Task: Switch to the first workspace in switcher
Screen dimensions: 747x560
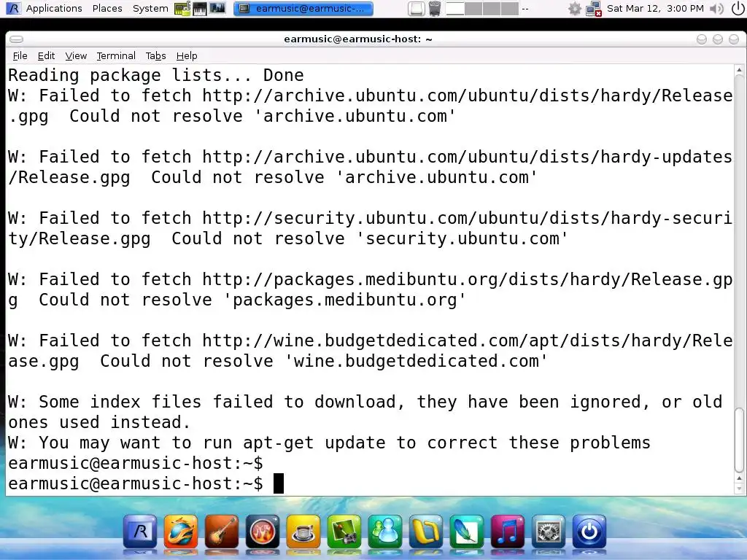Action: (455, 9)
